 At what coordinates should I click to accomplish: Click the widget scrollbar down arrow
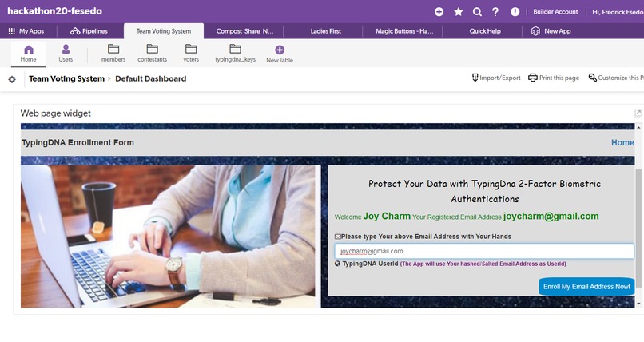[638, 304]
